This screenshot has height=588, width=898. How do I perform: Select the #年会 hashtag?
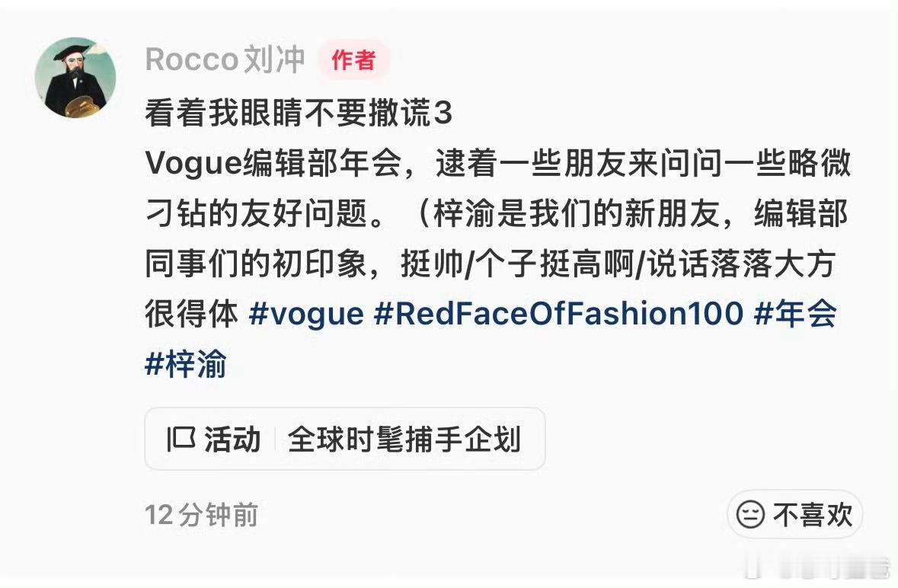point(795,314)
